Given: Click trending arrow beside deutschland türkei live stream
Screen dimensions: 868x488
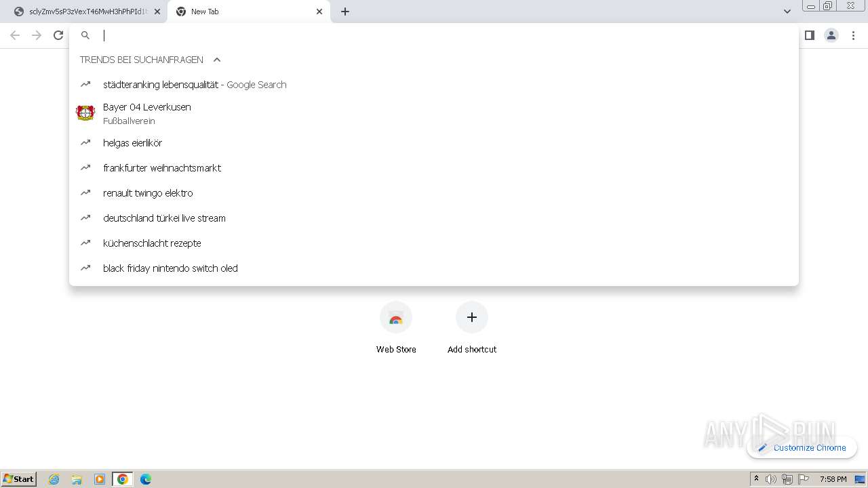Looking at the screenshot, I should click(x=85, y=218).
